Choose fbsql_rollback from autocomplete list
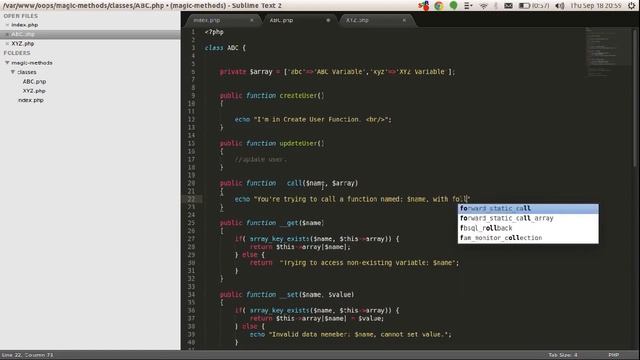 click(x=528, y=228)
